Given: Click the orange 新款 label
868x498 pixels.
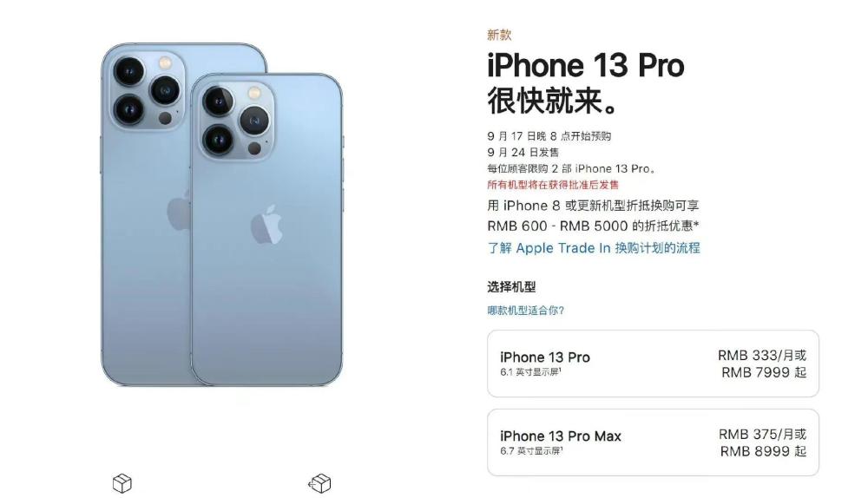Looking at the screenshot, I should tap(499, 35).
